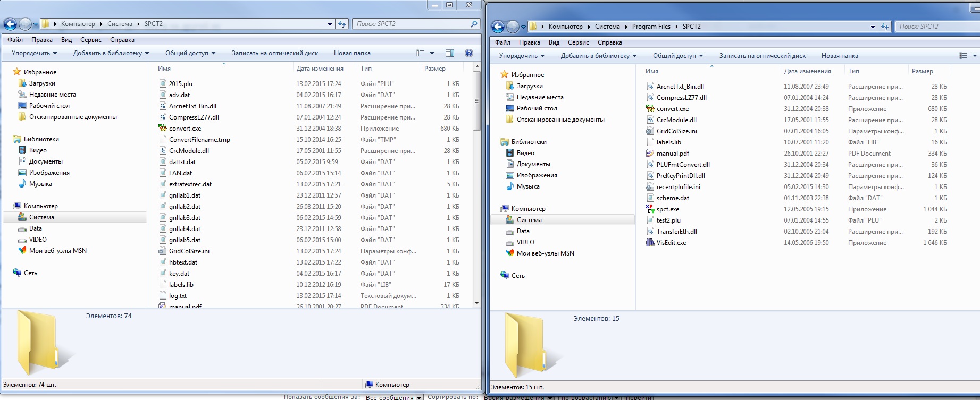Image resolution: width=980 pixels, height=400 pixels.
Task: Open the Сервис menu in left window
Action: [90, 40]
